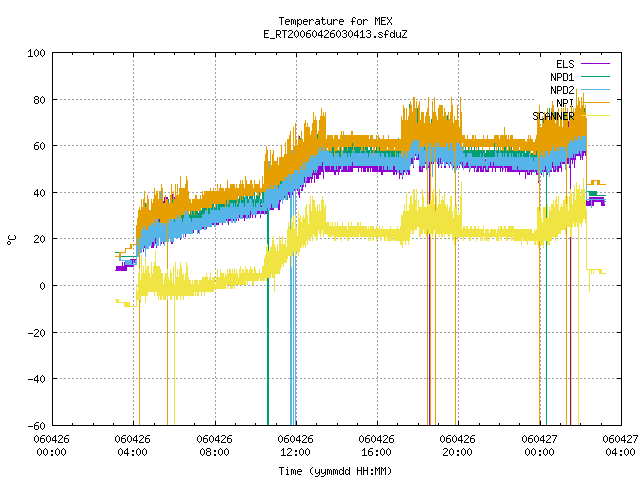Image resolution: width=640 pixels, height=480 pixels.
Task: Click the SCANNER legend label
Action: [x=553, y=116]
